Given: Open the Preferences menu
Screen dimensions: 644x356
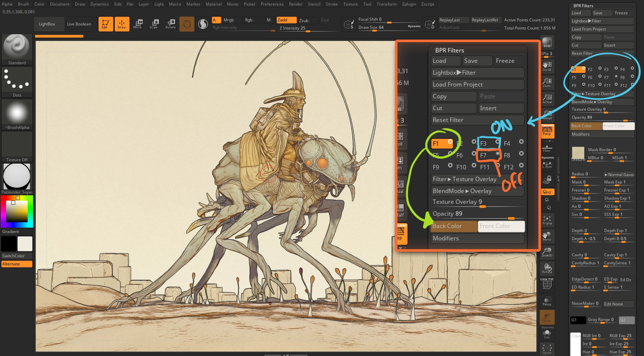Looking at the screenshot, I should tap(272, 4).
